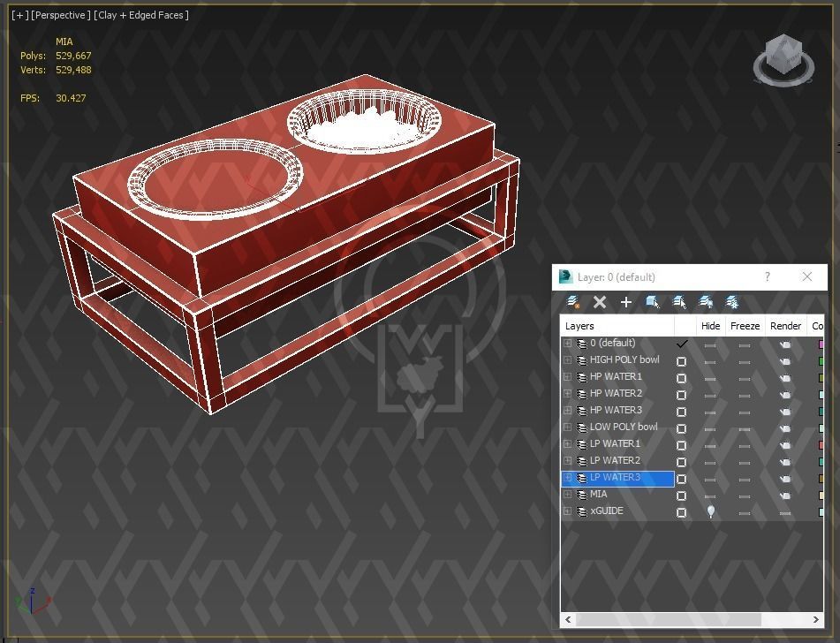Select the LP WATER1 layer name
This screenshot has width=840, height=643.
[x=615, y=443]
